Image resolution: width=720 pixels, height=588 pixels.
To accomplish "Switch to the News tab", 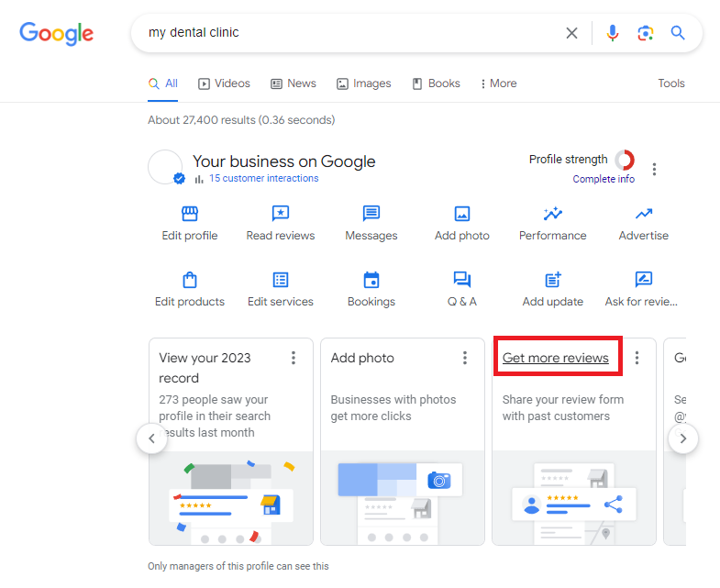I will 294,83.
